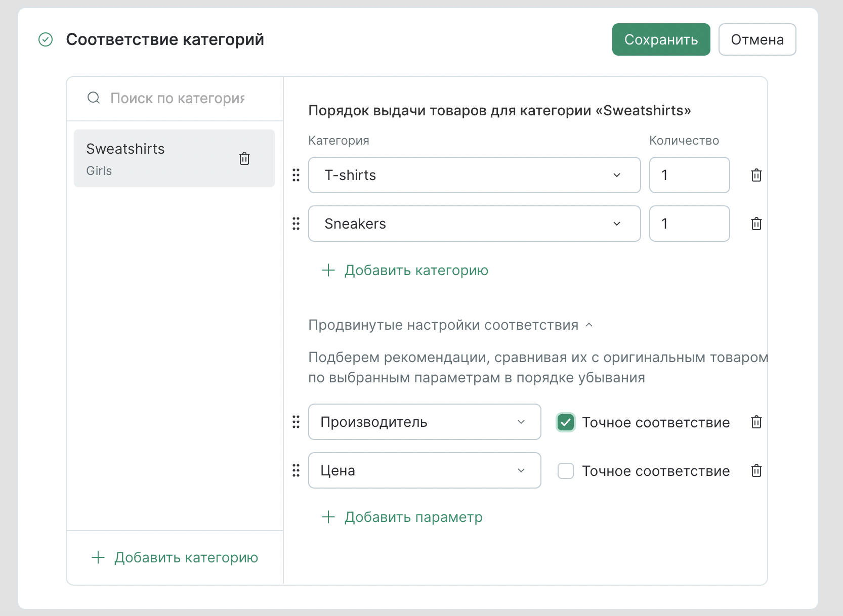Select Sweatshirts Girls category item

coord(174,158)
